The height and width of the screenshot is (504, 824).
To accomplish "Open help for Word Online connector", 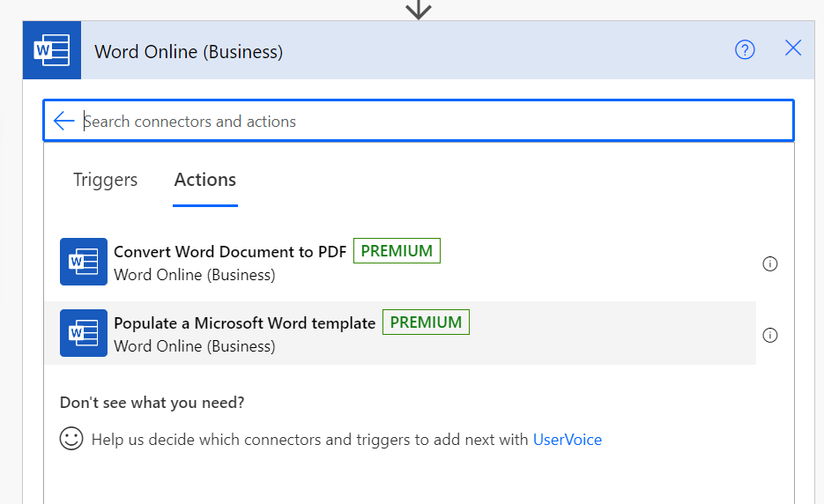I will [745, 50].
